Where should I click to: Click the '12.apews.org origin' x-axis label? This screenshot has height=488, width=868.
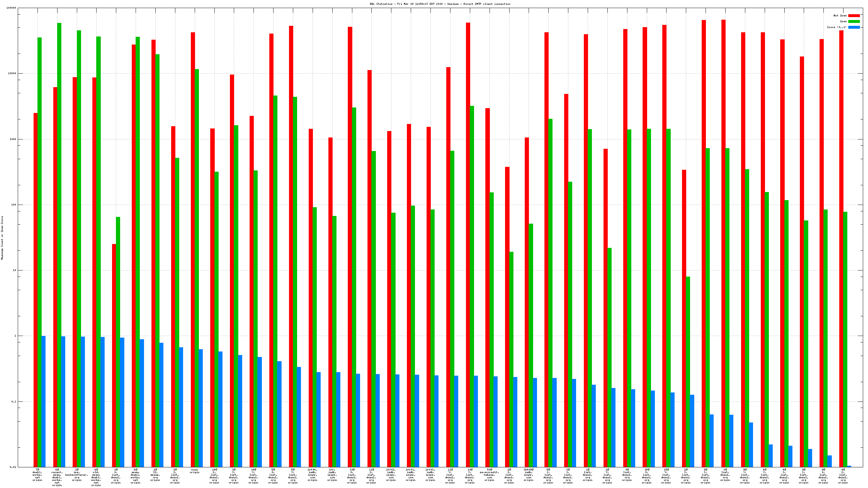[x=155, y=474]
